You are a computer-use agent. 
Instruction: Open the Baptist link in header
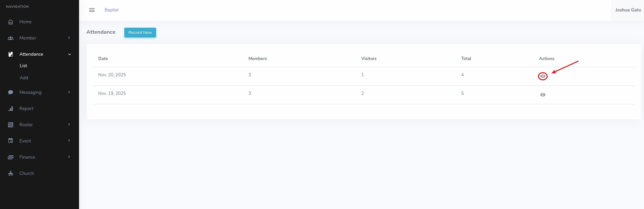[x=112, y=10]
